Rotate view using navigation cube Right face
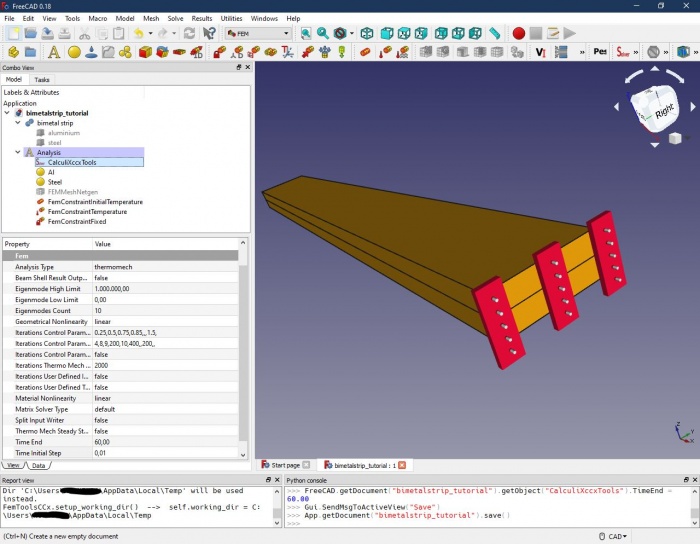 pyautogui.click(x=664, y=111)
